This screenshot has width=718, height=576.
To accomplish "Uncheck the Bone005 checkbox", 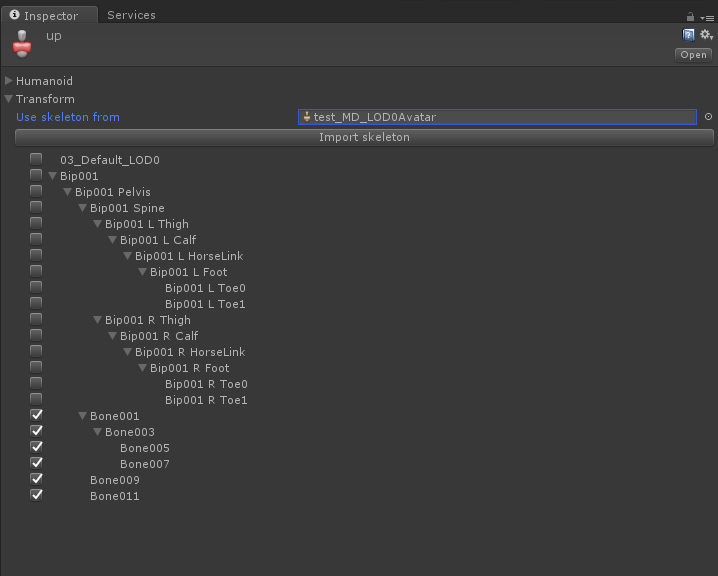I will [x=36, y=447].
